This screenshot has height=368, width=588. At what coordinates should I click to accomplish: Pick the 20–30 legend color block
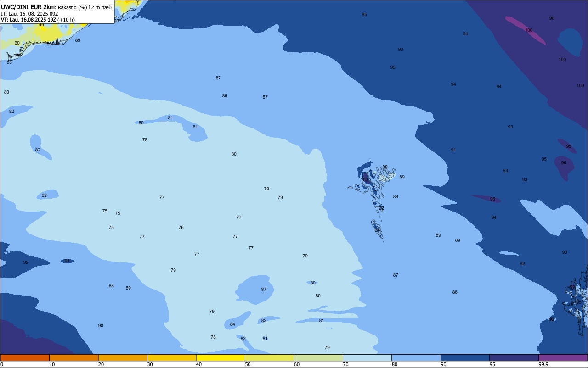123,357
